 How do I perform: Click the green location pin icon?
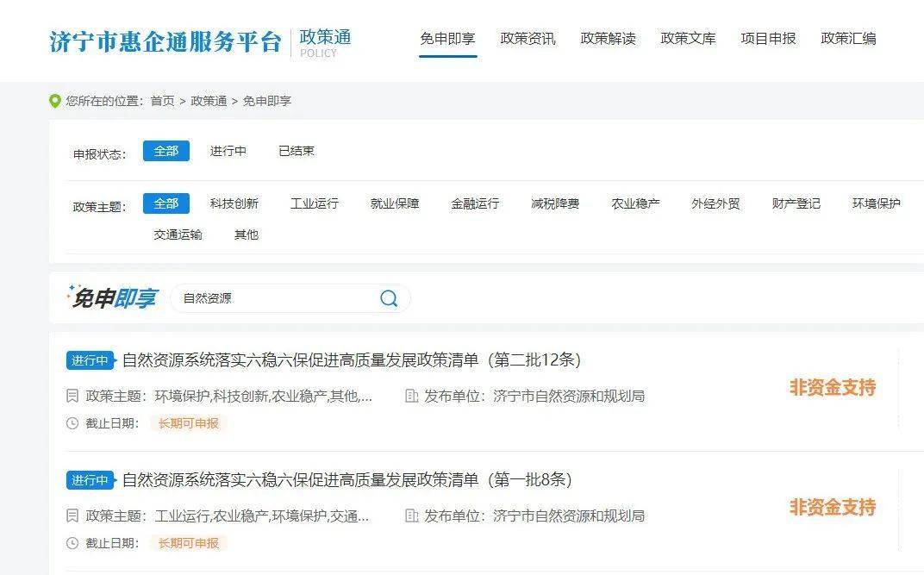click(x=55, y=102)
